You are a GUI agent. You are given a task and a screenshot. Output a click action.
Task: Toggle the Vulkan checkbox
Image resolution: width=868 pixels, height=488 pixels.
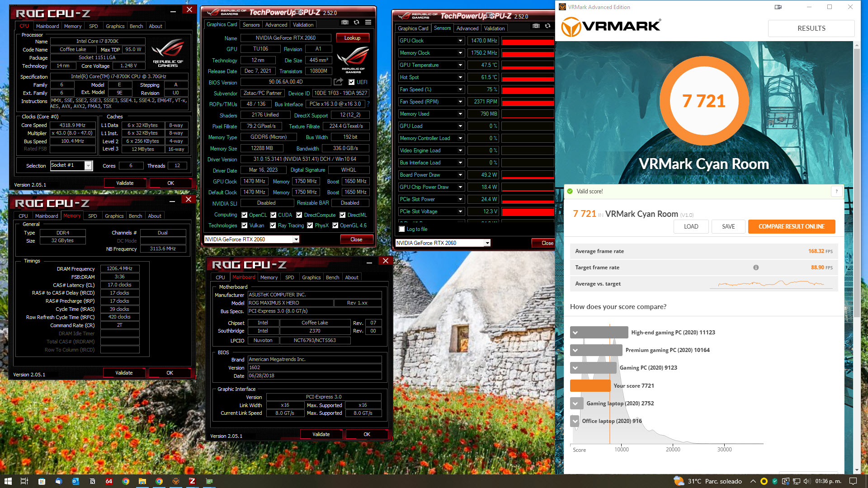click(245, 225)
